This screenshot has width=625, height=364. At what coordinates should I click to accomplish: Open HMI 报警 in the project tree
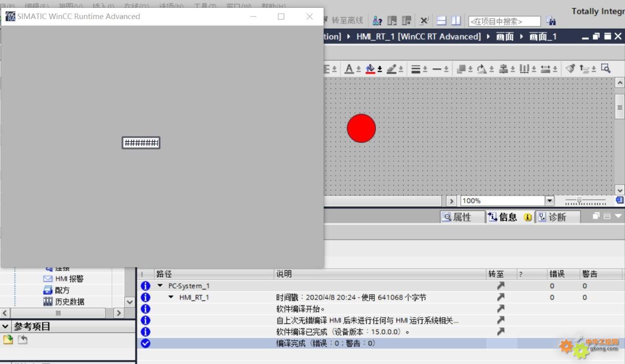(x=63, y=279)
